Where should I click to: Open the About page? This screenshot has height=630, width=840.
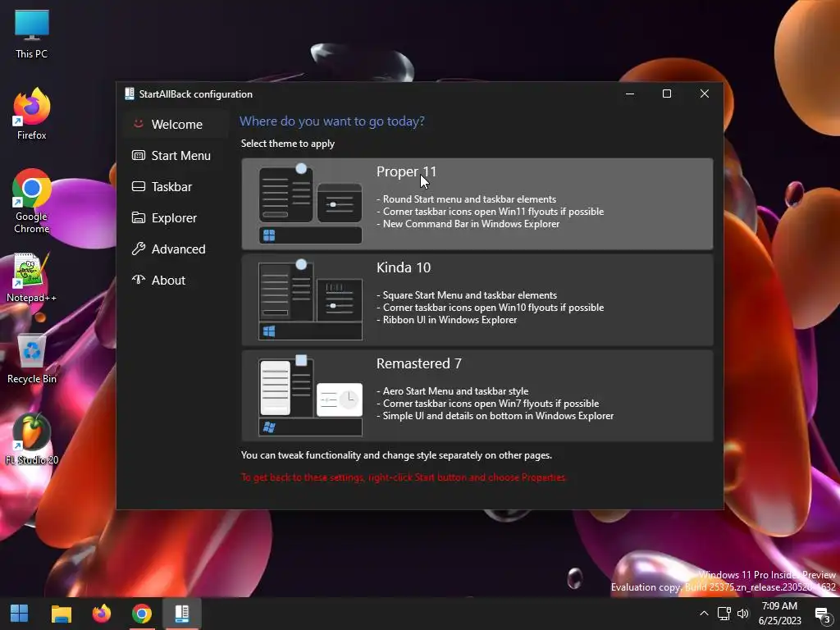coord(176,280)
